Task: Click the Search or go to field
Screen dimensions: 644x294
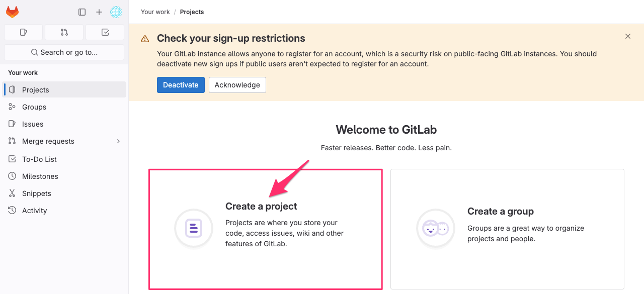Action: (x=64, y=52)
